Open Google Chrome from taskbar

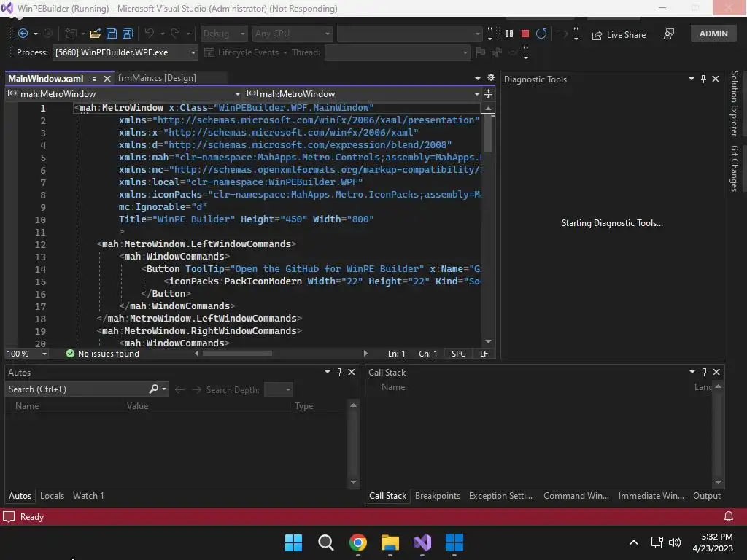tap(357, 542)
